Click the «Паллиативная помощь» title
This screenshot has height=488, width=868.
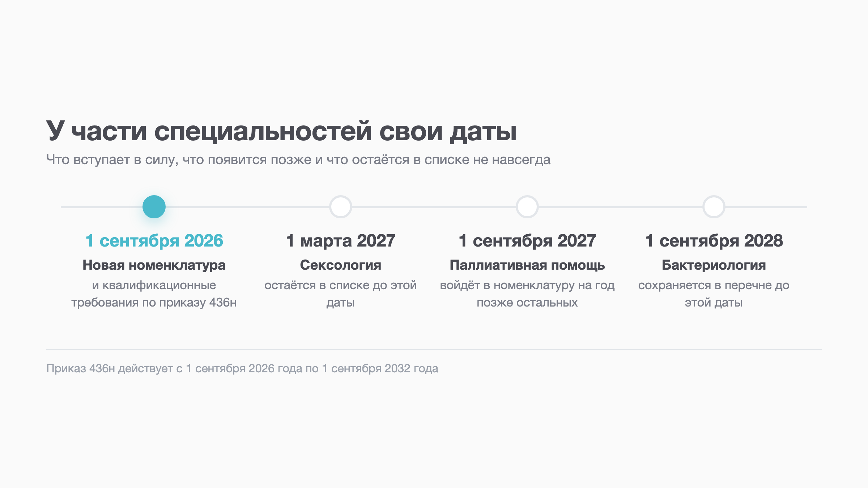(527, 265)
